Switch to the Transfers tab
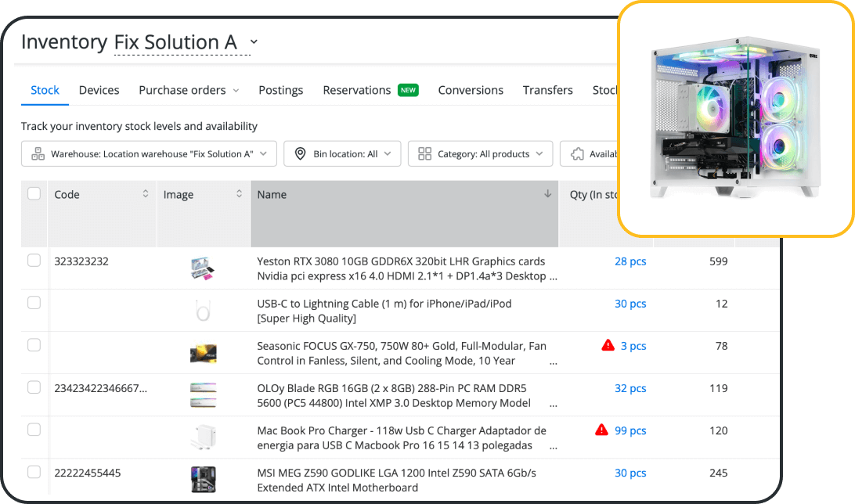855x504 pixels. coord(547,90)
